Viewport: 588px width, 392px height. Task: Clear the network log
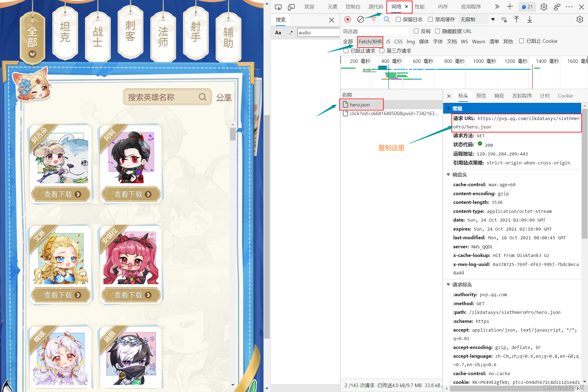[x=360, y=19]
